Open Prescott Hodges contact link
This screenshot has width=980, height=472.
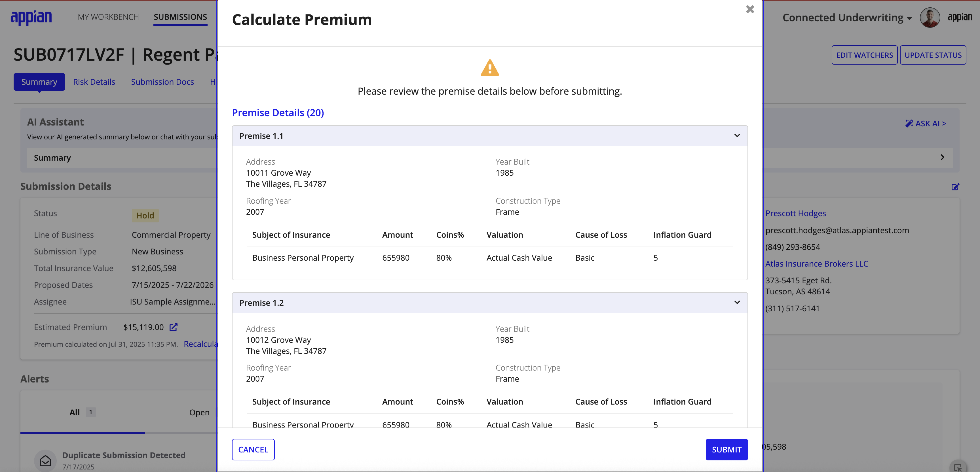click(x=795, y=213)
